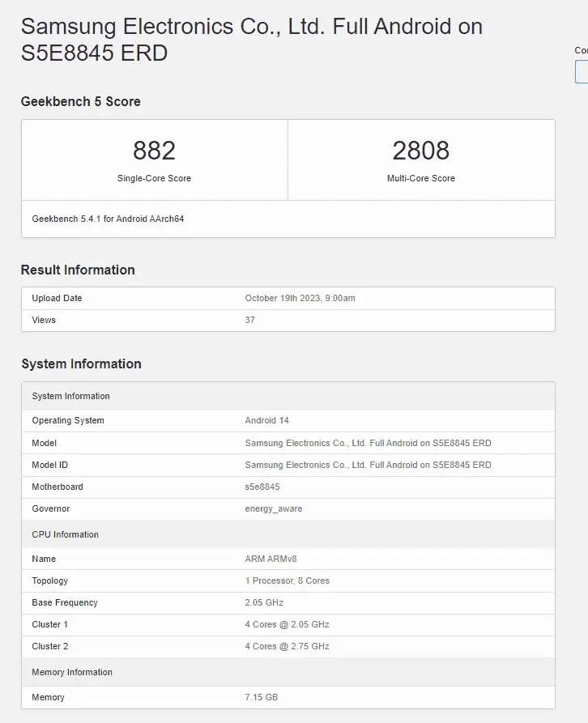Click the 'Motherboard' row label
588x723 pixels.
[x=58, y=487]
